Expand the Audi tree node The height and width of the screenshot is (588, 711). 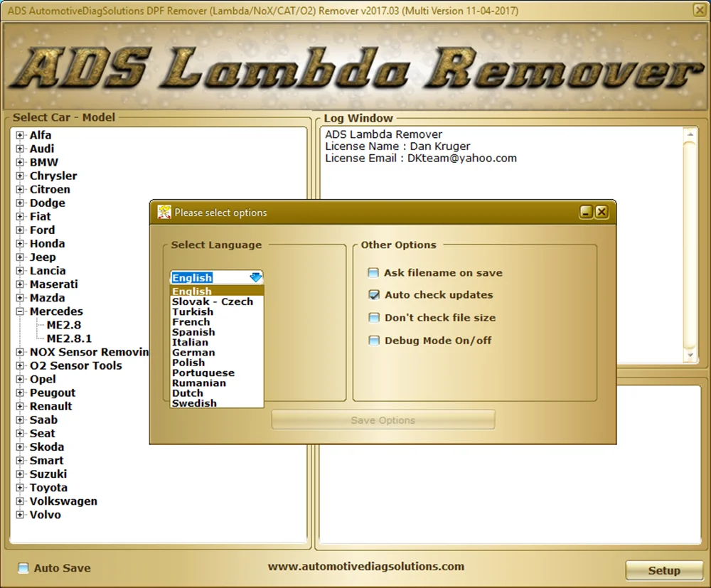pyautogui.click(x=19, y=149)
